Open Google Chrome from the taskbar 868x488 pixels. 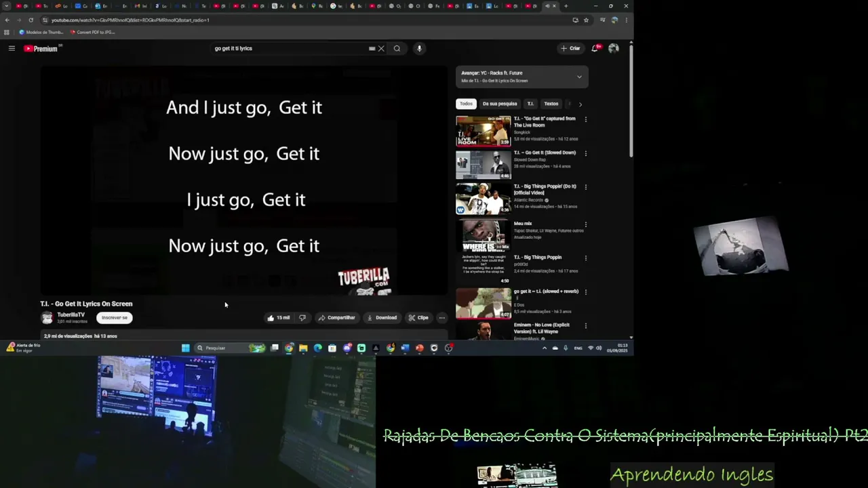click(x=289, y=348)
